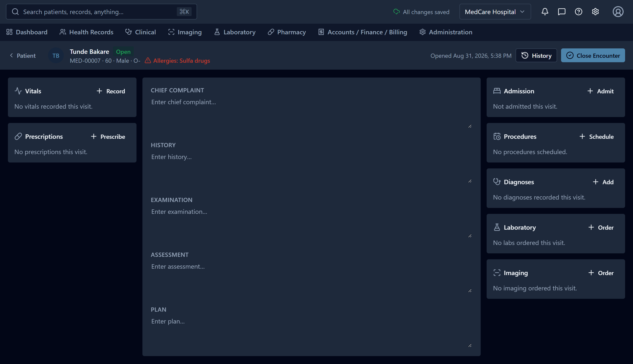The width and height of the screenshot is (633, 364).
Task: Open Clinical menu
Action: click(140, 32)
